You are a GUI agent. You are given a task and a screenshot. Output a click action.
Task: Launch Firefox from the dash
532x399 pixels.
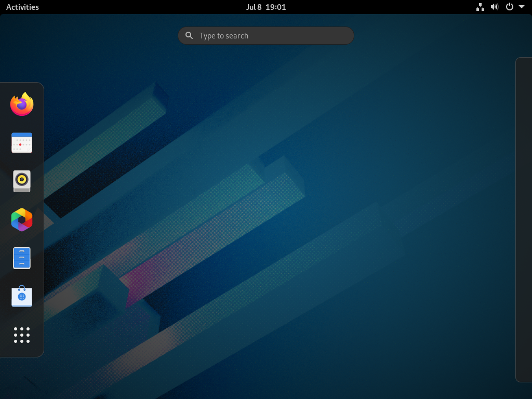pyautogui.click(x=22, y=104)
